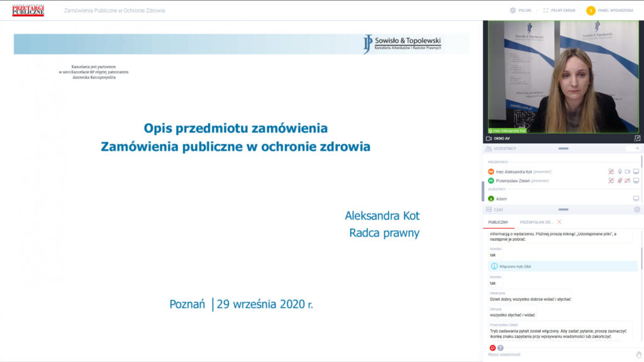The width and height of the screenshot is (644, 362).
Task: Click Aleksandra Kot's microphone icon
Action: click(x=619, y=172)
